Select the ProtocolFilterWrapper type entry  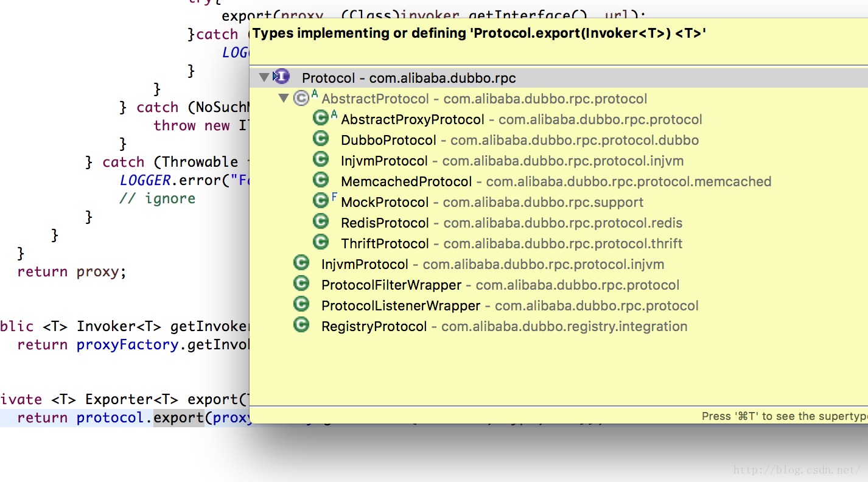(500, 285)
